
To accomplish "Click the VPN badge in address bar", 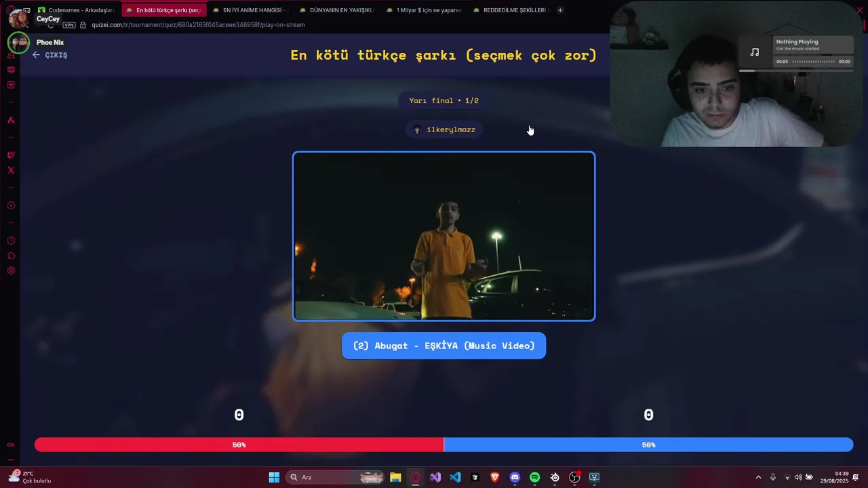I will click(69, 25).
